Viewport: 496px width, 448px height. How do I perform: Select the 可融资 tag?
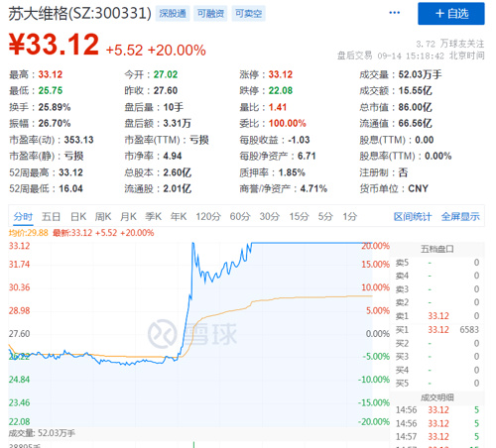click(210, 14)
